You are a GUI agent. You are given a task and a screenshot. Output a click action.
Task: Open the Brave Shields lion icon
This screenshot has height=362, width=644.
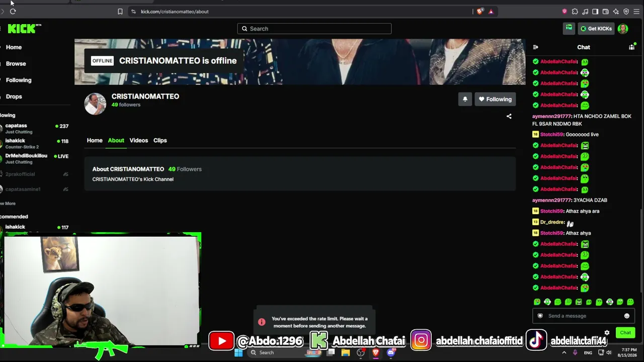click(480, 12)
